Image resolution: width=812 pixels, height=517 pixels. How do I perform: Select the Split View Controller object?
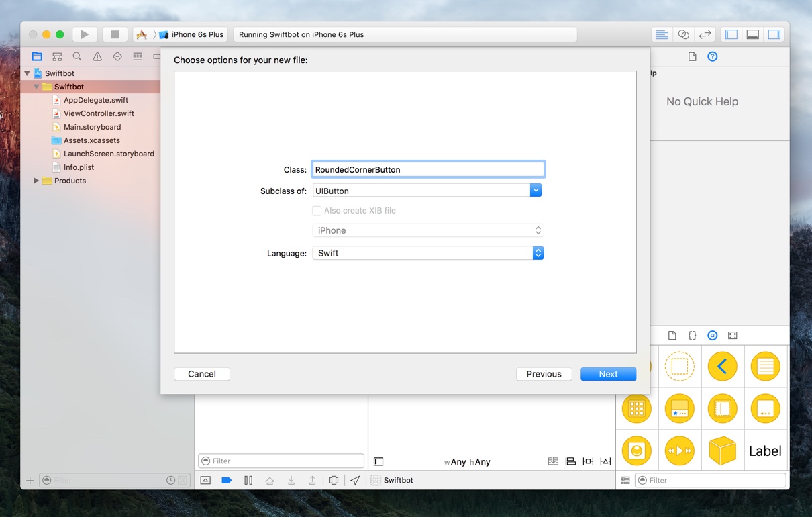722,408
